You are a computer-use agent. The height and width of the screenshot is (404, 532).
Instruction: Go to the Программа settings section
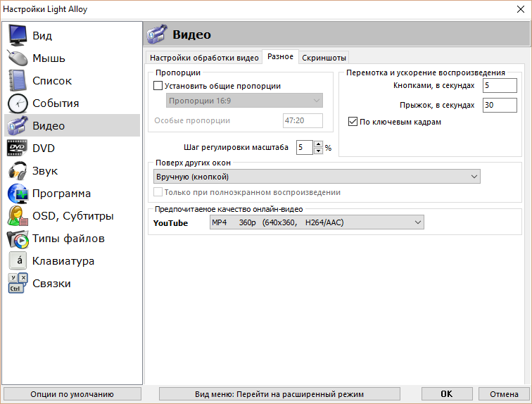(72, 194)
